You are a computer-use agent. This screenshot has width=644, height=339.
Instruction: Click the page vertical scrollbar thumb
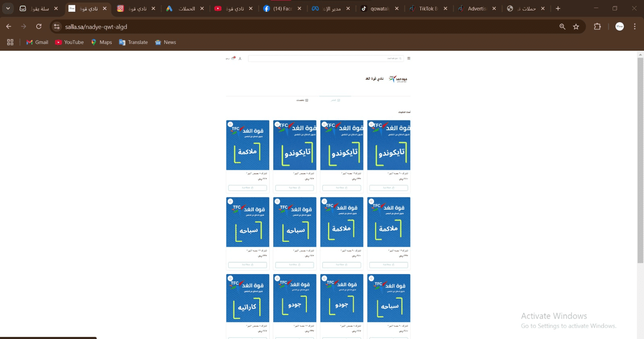[640, 160]
